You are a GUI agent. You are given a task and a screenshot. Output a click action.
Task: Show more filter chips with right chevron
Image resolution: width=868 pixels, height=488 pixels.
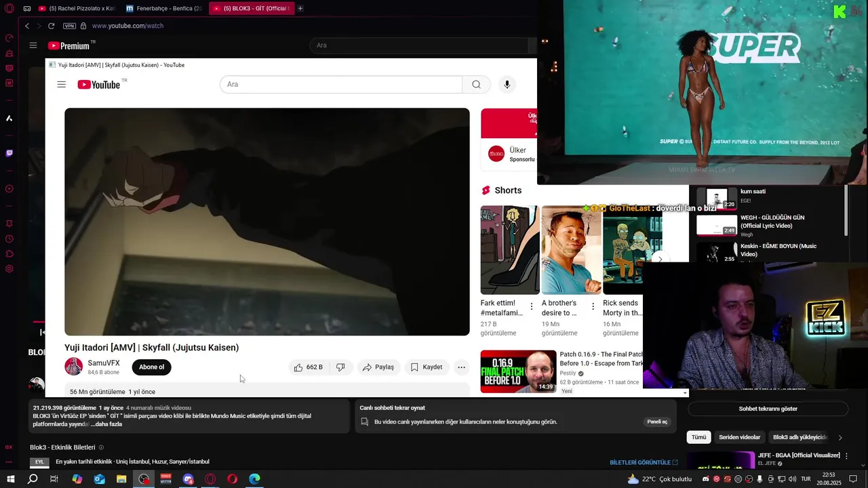(840, 438)
